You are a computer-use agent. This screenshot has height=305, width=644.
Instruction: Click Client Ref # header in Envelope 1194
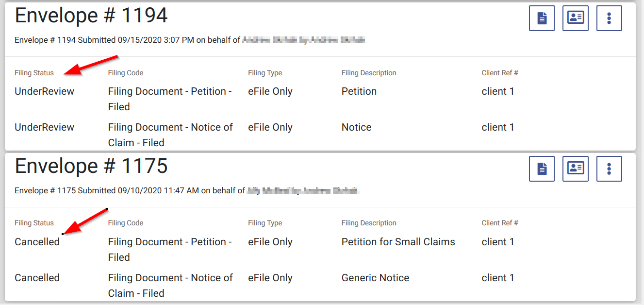[499, 73]
